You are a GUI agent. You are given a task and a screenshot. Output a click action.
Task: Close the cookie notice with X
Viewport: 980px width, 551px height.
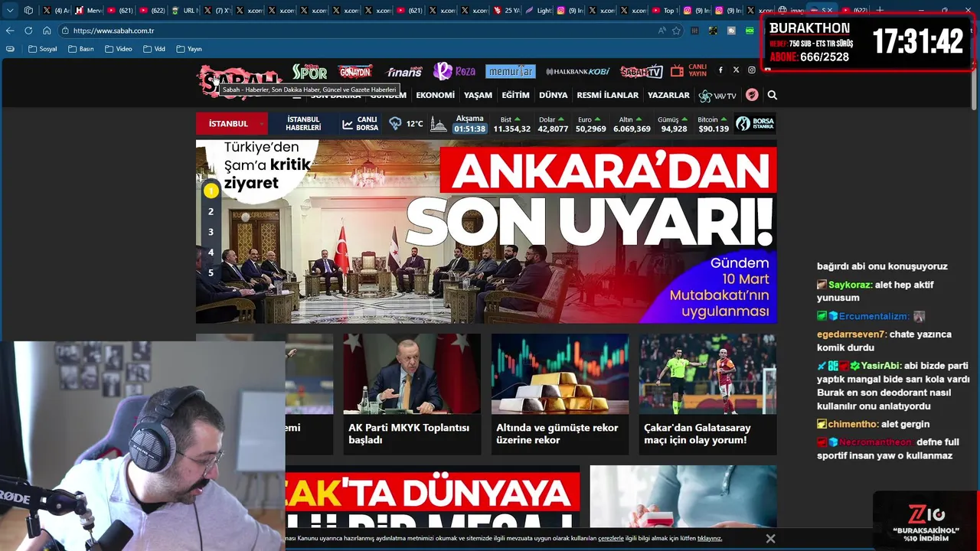coord(770,539)
